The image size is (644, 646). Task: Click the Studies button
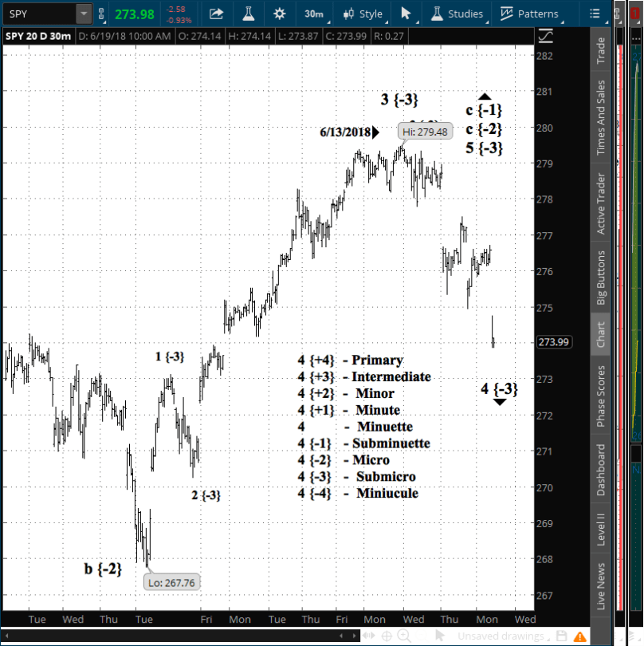pos(457,14)
